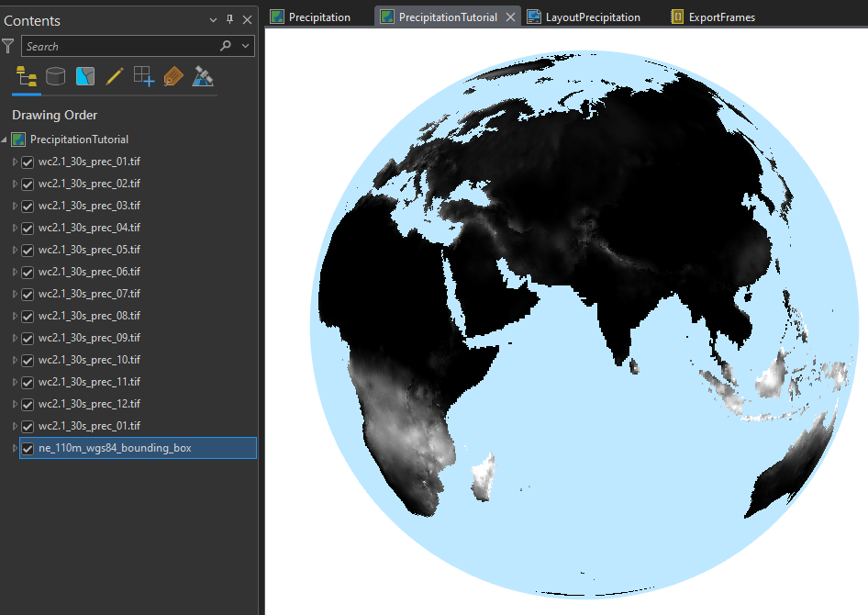Screen dimensions: 868x615
Task: Select the wc2.1_30s_prec_10.tif layer name
Action: tap(89, 360)
